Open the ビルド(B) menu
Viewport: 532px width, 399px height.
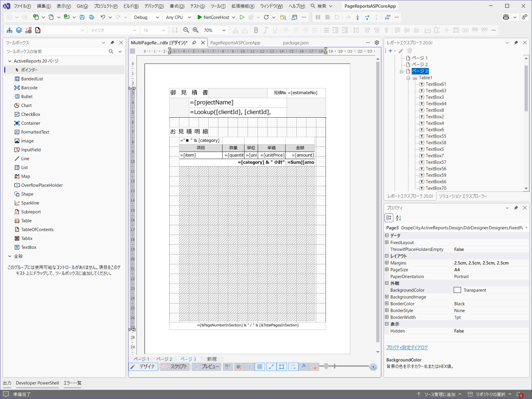coord(131,6)
